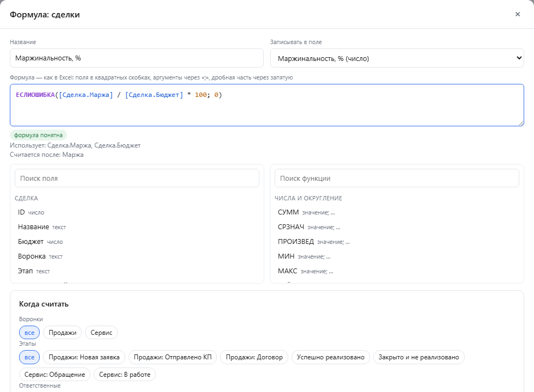Close the formula dialog with X
The height and width of the screenshot is (392, 534).
click(x=517, y=14)
